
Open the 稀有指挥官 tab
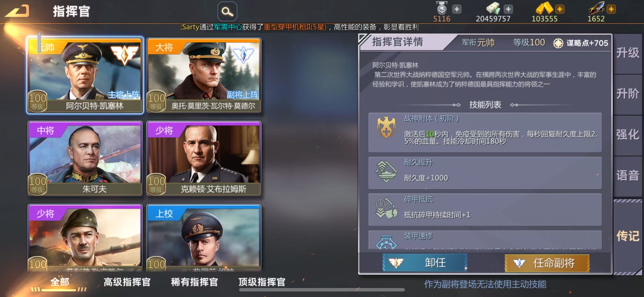coord(194,282)
